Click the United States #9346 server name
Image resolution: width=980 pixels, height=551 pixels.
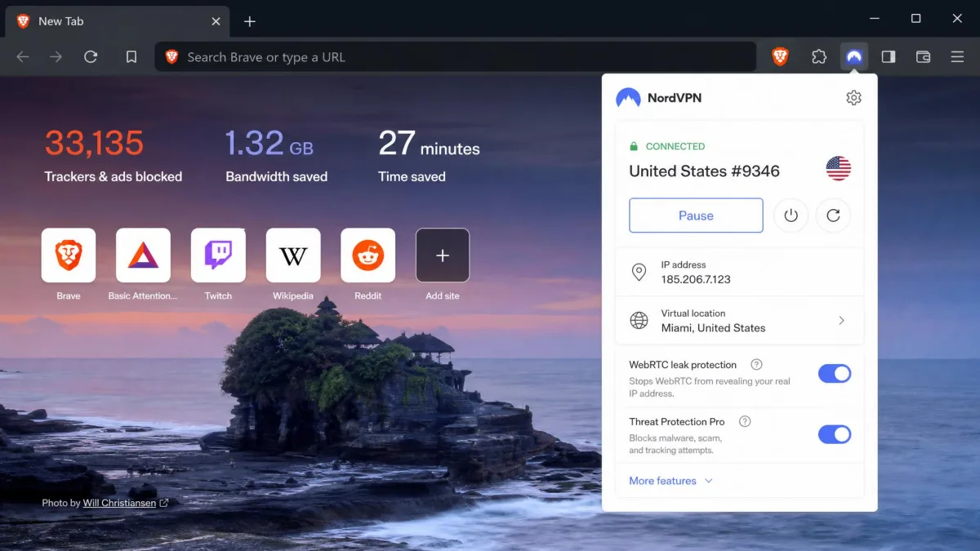tap(704, 171)
